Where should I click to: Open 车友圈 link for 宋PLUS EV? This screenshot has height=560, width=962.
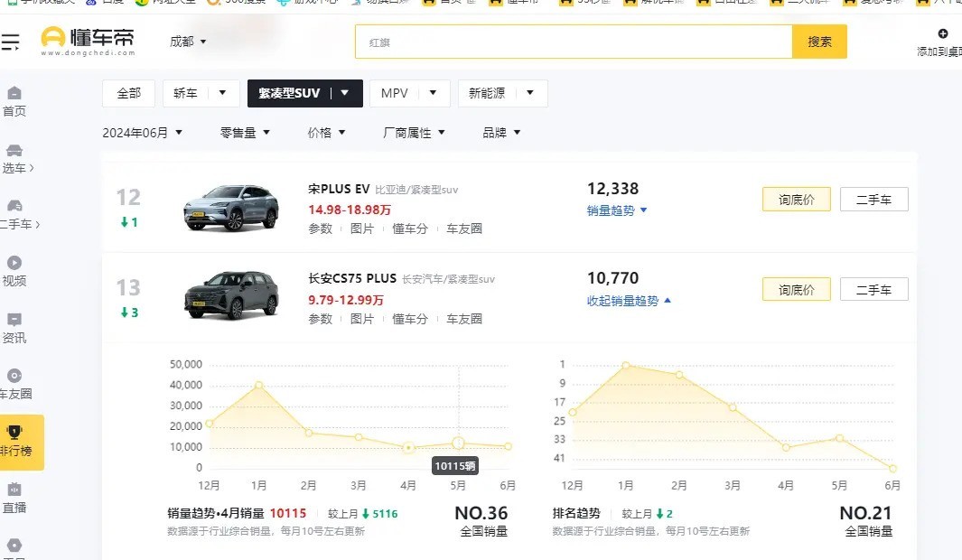point(463,229)
